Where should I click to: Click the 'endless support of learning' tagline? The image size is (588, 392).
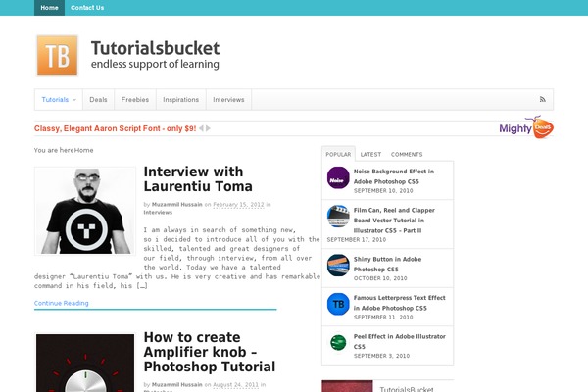coord(155,64)
